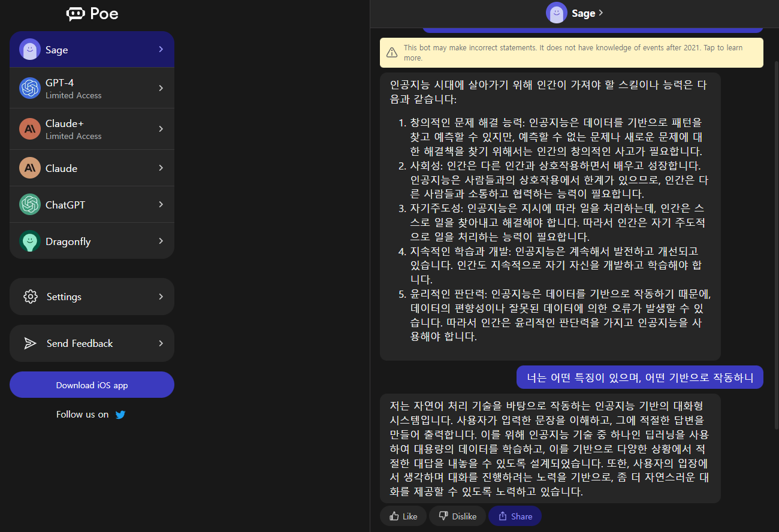Select ChatGPT in the bot list
Viewport: 779px width, 532px height.
(x=92, y=205)
